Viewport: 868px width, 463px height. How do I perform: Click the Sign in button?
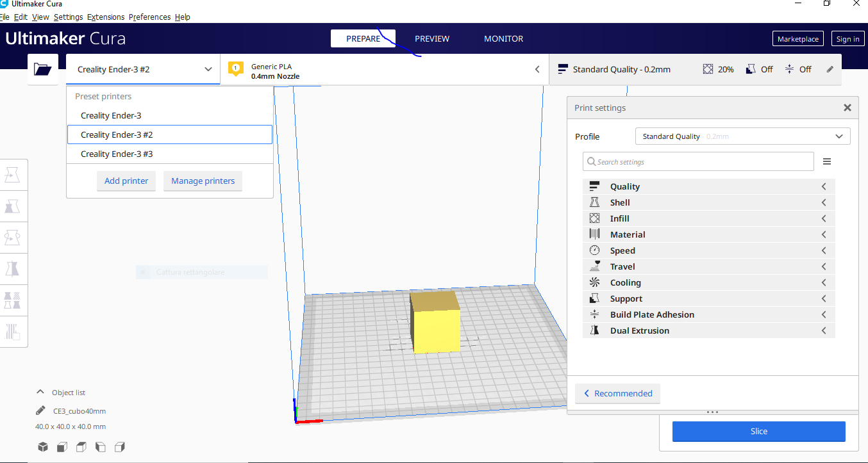pos(847,39)
